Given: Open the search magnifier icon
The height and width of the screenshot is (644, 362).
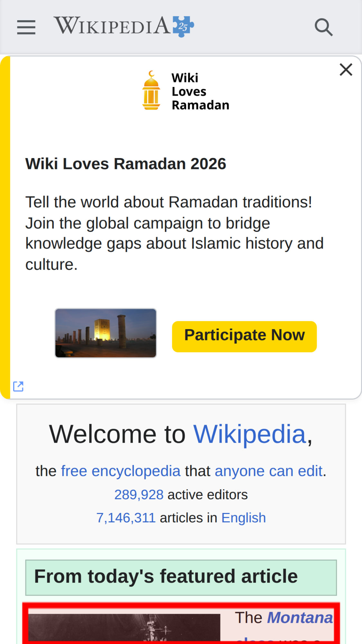Looking at the screenshot, I should 323,27.
